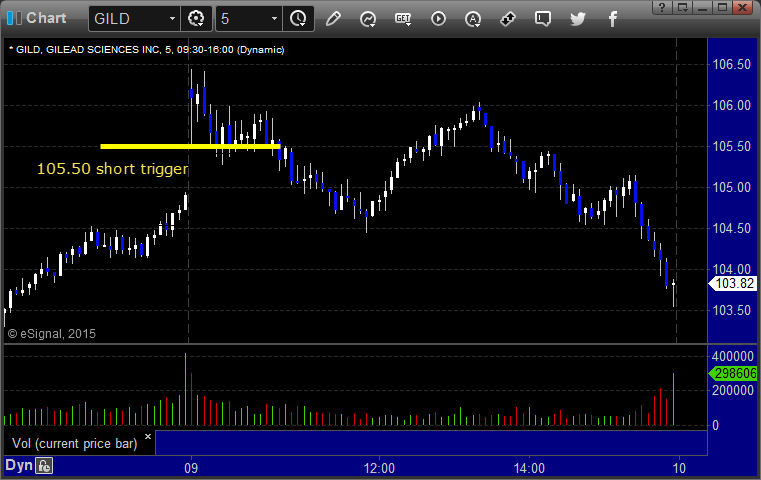Expand the interval 5 dropdown arrow
The image size is (761, 480).
click(274, 19)
